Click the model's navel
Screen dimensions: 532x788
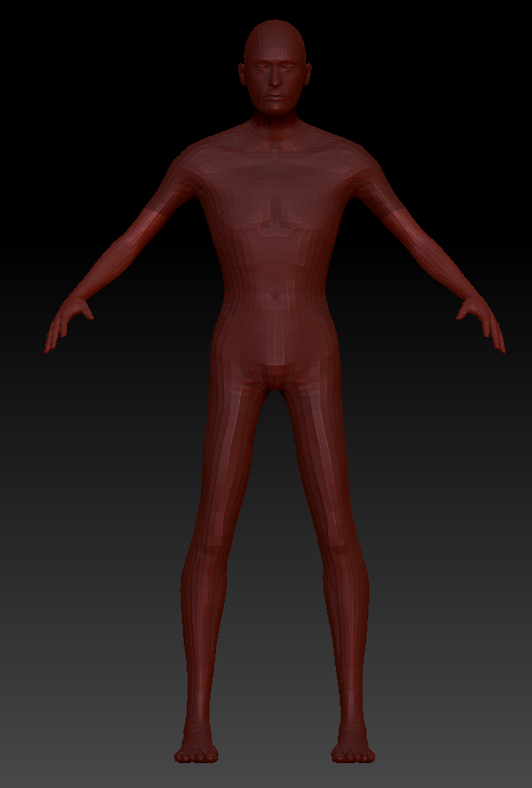(275, 300)
